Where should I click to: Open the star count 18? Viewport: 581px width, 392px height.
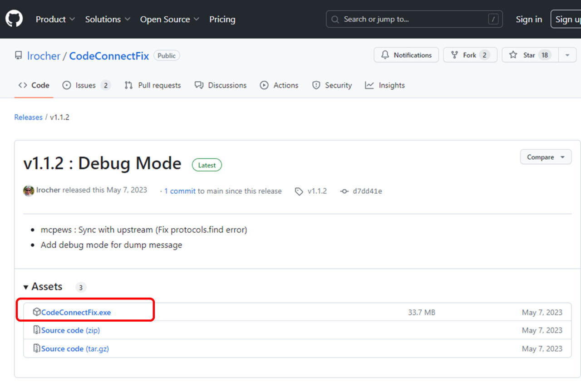(x=544, y=55)
